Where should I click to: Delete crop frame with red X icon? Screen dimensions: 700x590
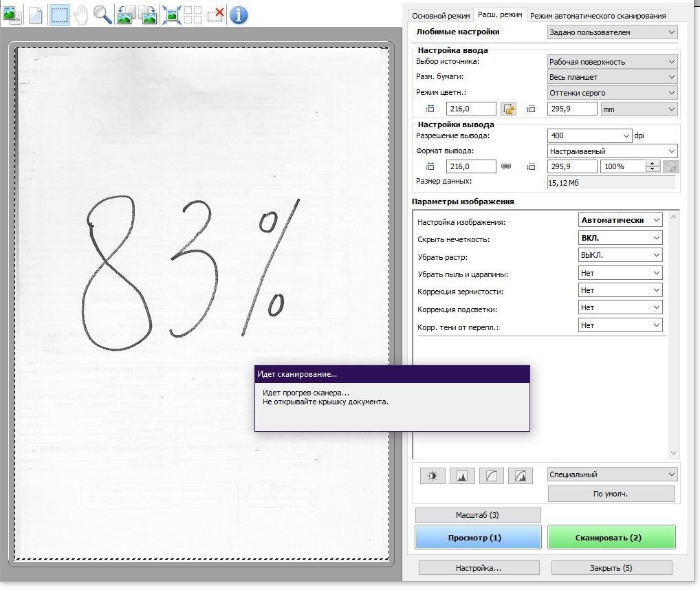[216, 15]
